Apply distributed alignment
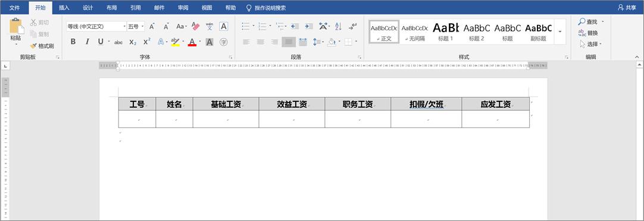This screenshot has height=221, width=644. tap(303, 42)
